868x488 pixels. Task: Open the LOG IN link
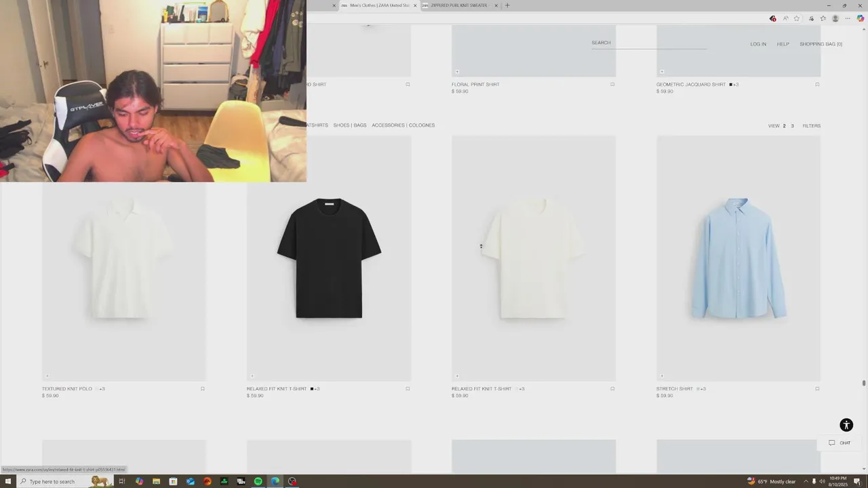click(758, 44)
